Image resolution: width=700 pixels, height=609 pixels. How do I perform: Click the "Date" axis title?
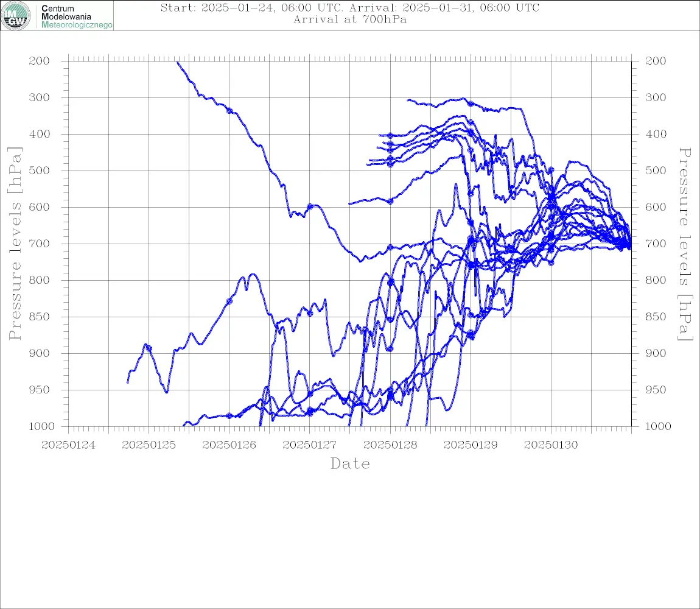point(350,463)
